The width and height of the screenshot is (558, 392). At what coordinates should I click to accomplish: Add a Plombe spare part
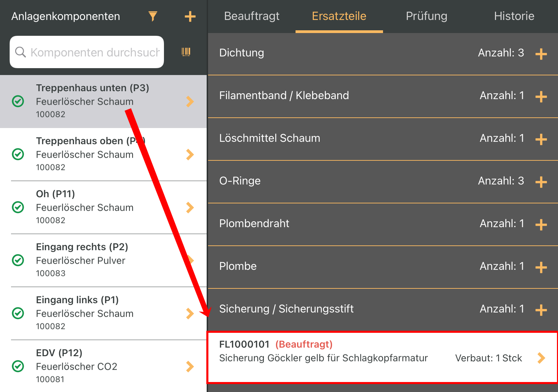(x=541, y=267)
